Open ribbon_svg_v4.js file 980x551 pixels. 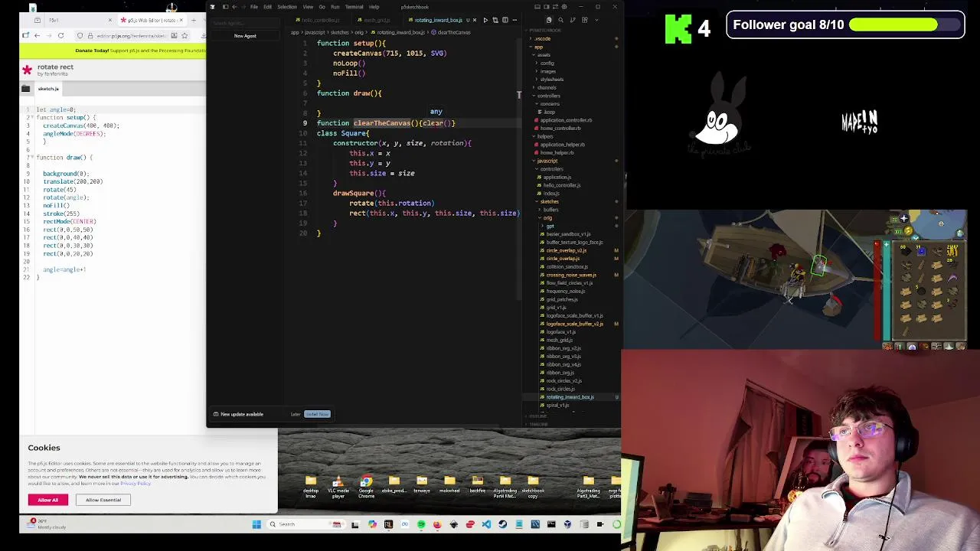563,364
